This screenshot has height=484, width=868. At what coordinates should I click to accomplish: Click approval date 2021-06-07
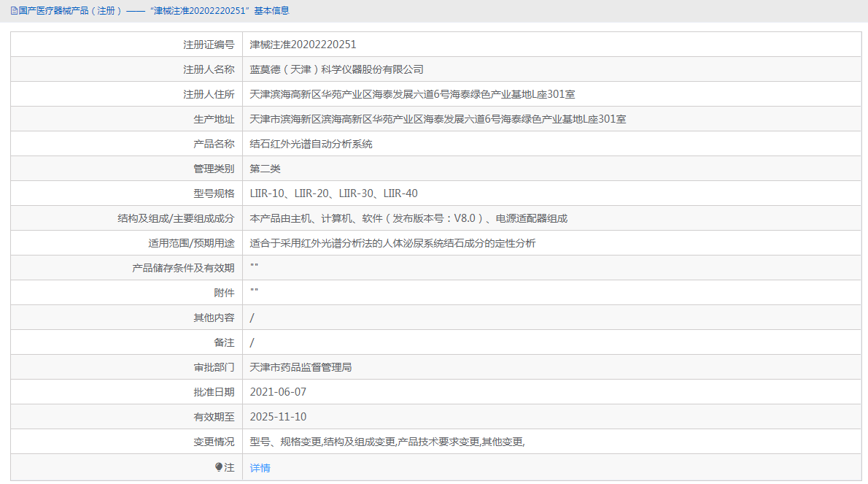pos(278,392)
